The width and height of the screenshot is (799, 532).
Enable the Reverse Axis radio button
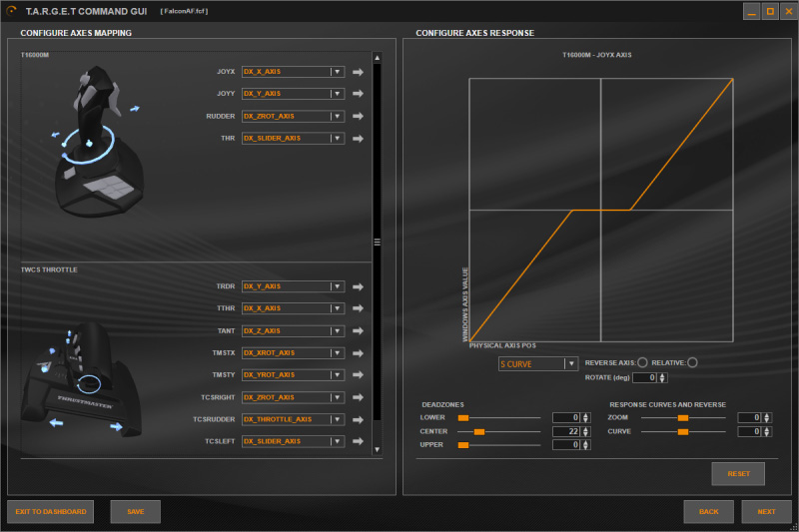coord(642,362)
